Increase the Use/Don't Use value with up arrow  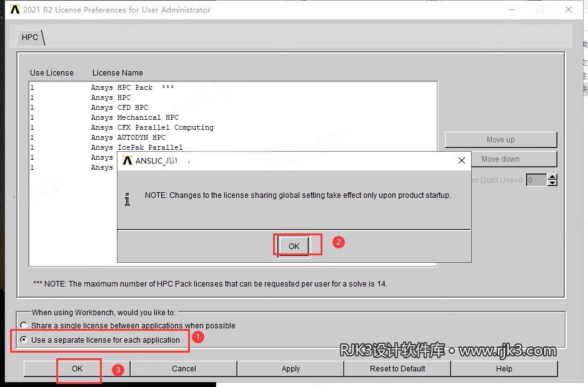(552, 177)
